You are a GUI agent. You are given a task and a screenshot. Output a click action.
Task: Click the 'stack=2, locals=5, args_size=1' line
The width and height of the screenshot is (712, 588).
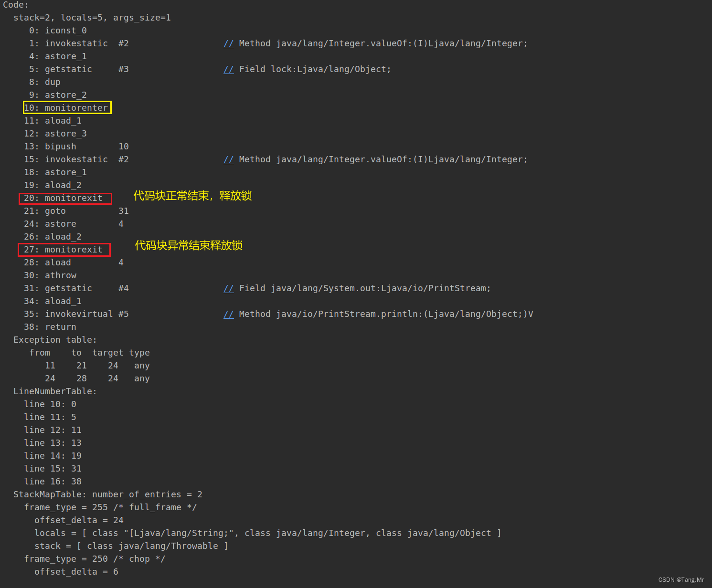point(92,18)
